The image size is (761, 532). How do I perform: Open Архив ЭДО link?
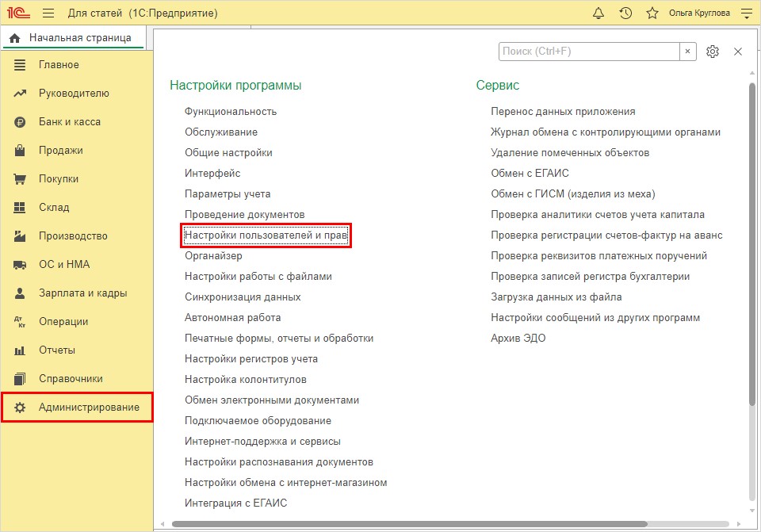point(518,339)
